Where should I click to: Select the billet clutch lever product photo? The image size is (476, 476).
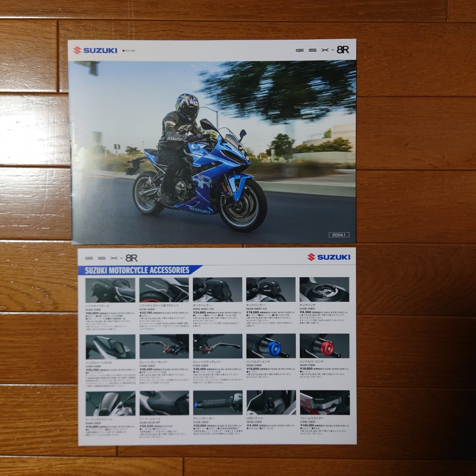click(x=217, y=346)
